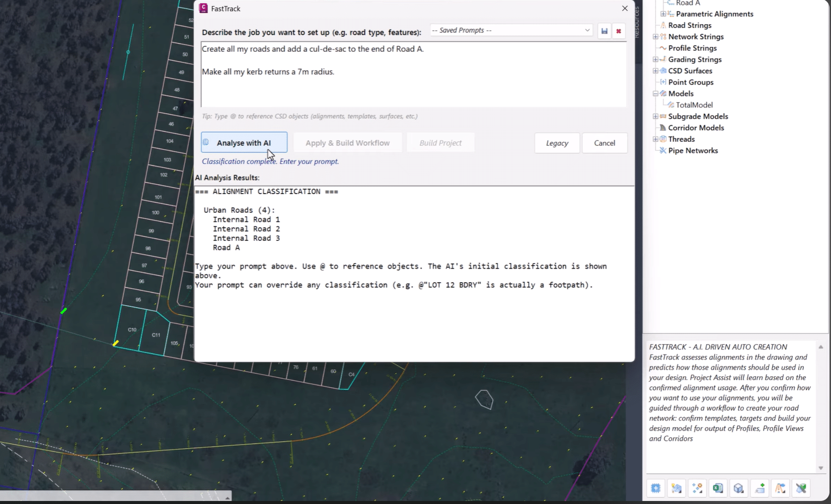This screenshot has width=831, height=504.
Task: Expand the Network Strings node
Action: [655, 37]
